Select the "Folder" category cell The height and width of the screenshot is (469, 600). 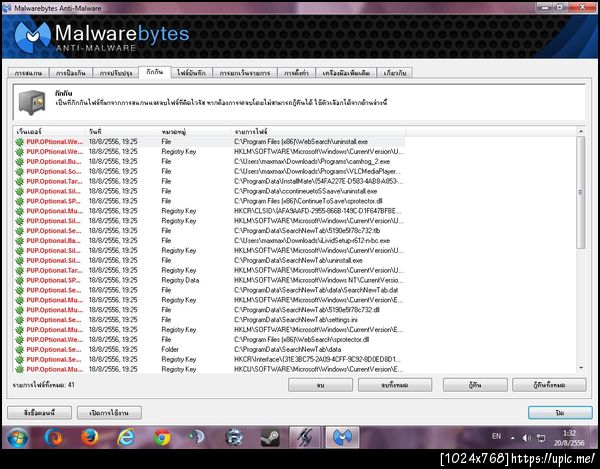pyautogui.click(x=170, y=350)
